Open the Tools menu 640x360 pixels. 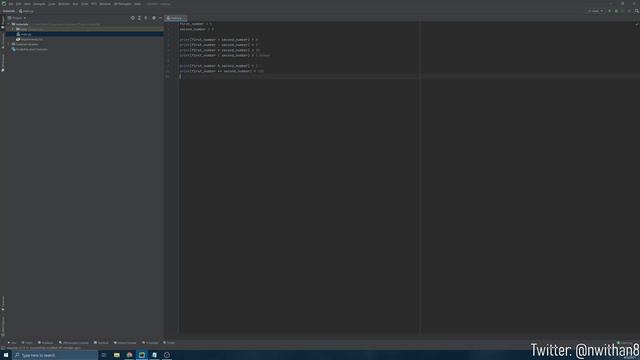pos(84,4)
